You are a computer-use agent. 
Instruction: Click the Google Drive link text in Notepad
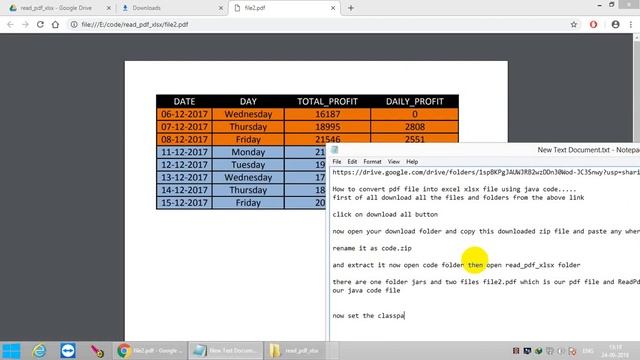[x=486, y=172]
